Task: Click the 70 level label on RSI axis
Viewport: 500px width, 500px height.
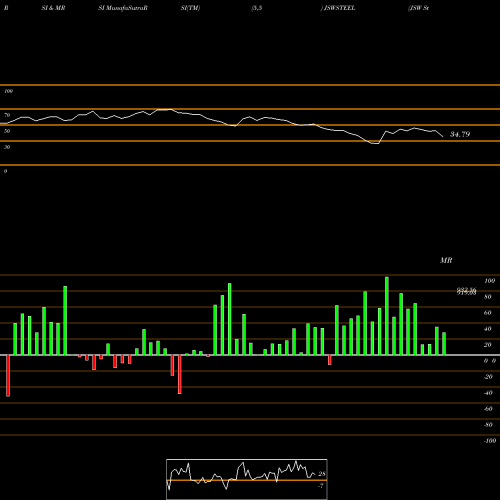Action: tap(7, 115)
